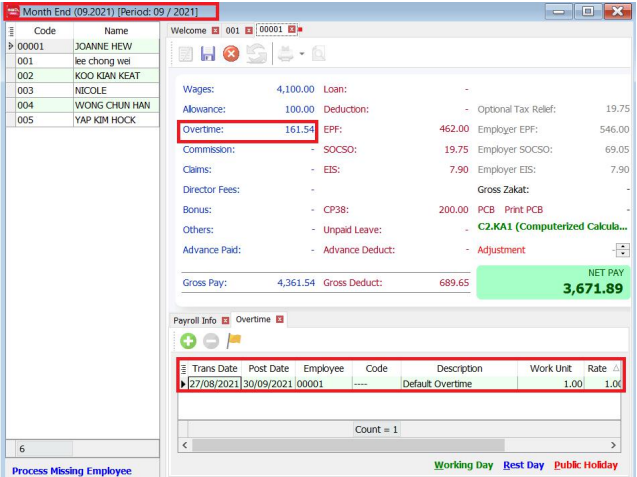Select employee NICOLE row
This screenshot has height=477, width=637.
[83, 90]
